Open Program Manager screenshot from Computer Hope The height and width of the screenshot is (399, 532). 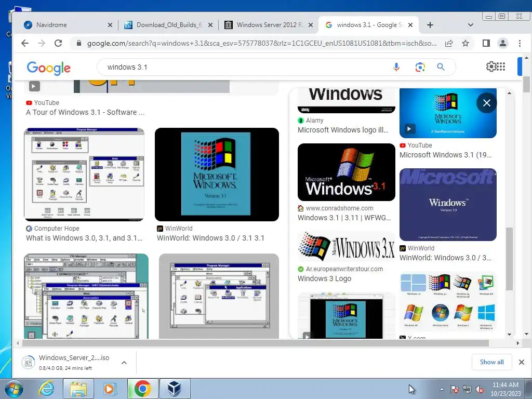(x=84, y=175)
